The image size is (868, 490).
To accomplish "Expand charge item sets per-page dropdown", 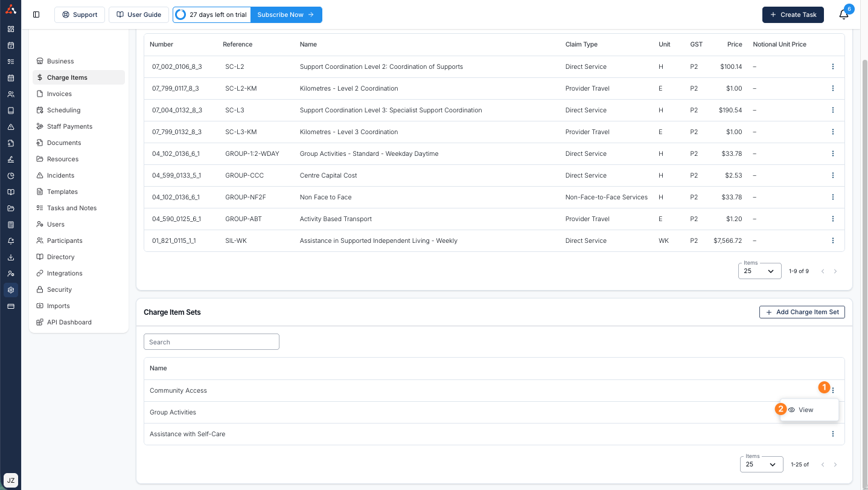I will 761,465.
